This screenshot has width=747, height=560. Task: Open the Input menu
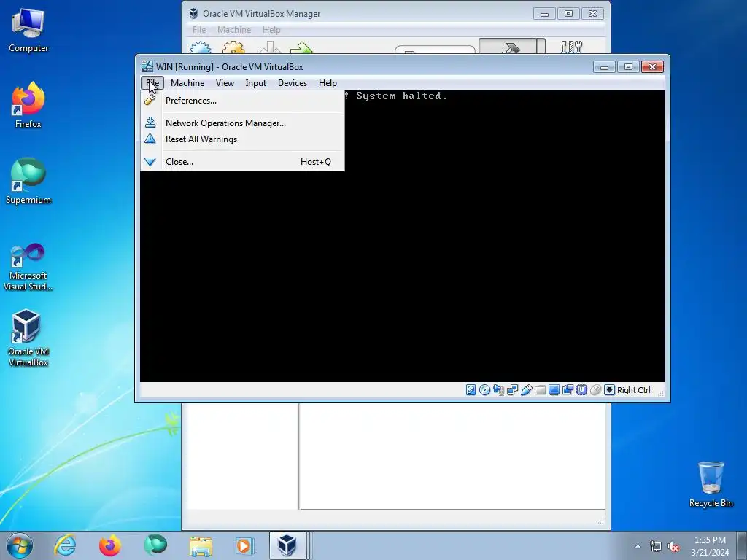[256, 83]
